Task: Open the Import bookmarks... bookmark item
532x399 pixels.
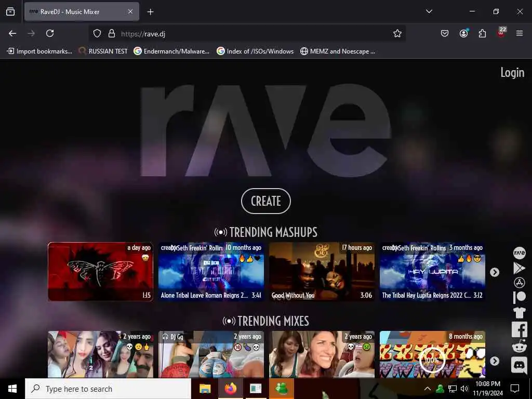Action: (39, 51)
